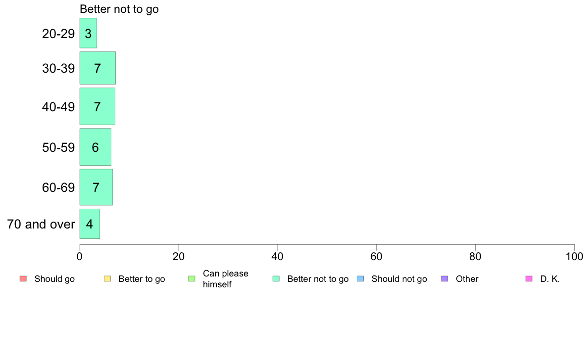588x364 pixels.
Task: Select the blue Should not go swatch
Action: [x=360, y=278]
